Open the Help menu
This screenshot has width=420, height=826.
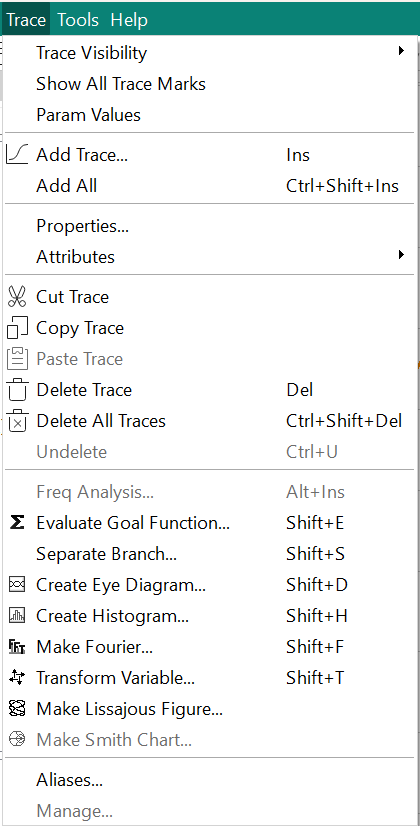[129, 20]
